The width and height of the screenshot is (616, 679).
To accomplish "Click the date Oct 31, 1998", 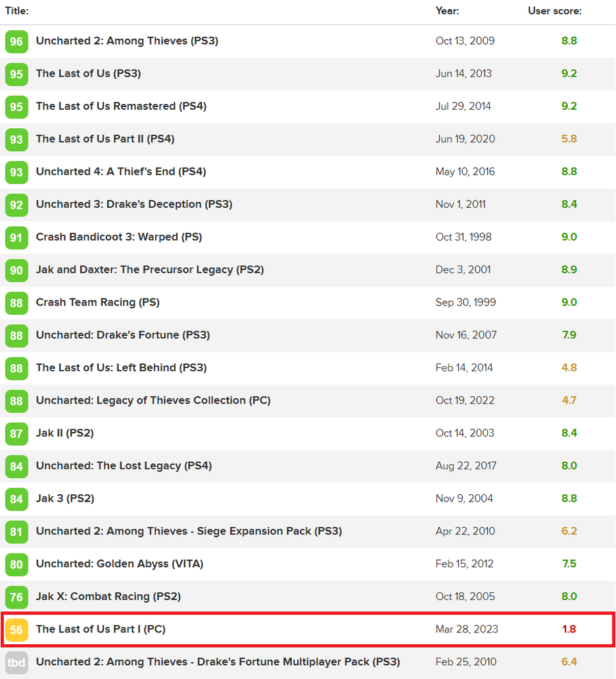I will (x=463, y=237).
